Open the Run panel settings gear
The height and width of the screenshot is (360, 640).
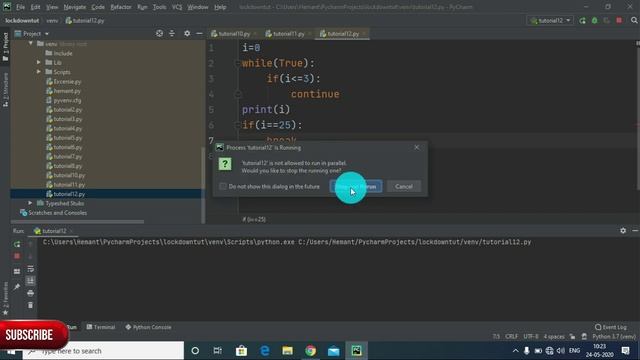coord(623,231)
